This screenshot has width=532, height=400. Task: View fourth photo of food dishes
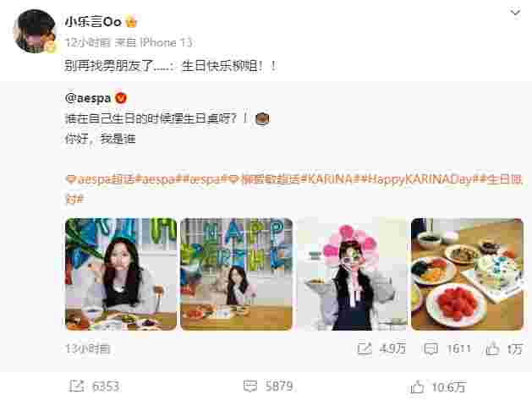point(467,274)
